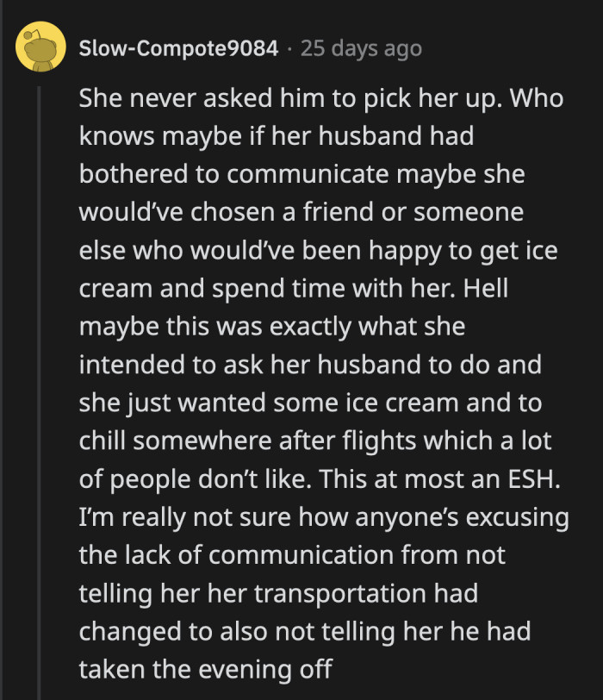Click the 25 days ago timestamp
The image size is (603, 700).
click(x=361, y=48)
